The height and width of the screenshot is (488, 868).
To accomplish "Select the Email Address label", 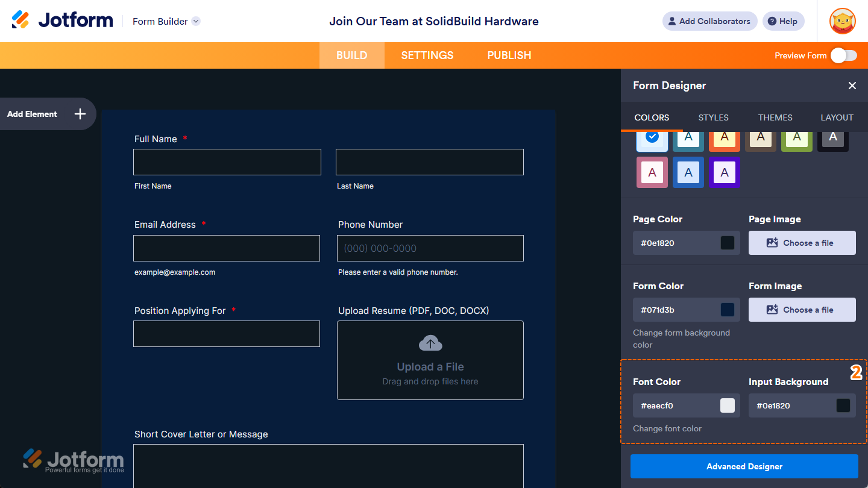I will click(x=165, y=225).
